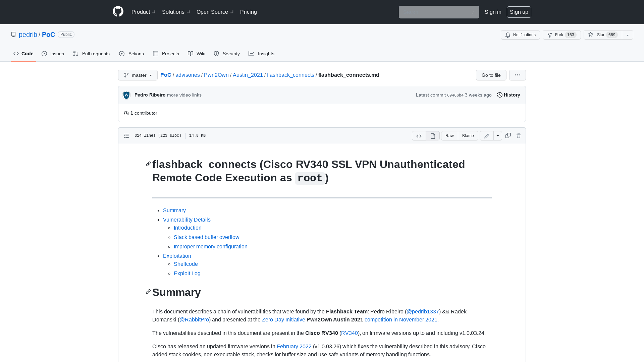This screenshot has height=362, width=644.
Task: Open the star lists dropdown arrow
Action: (628, 35)
